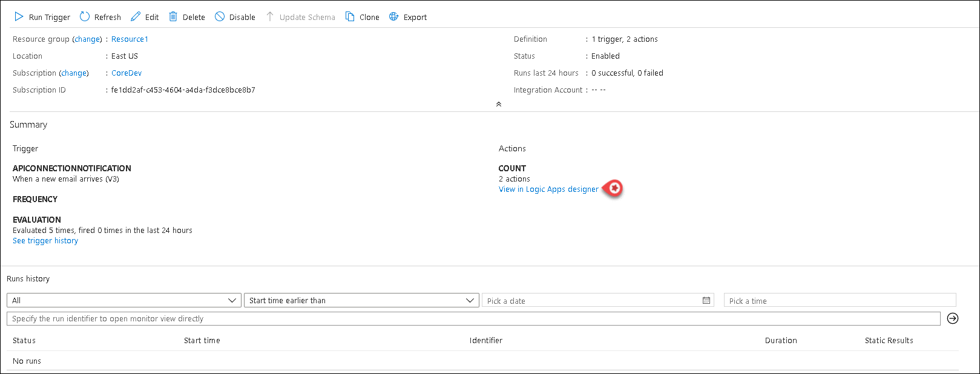This screenshot has height=374, width=980.
Task: Click the Export globe icon
Action: [394, 17]
